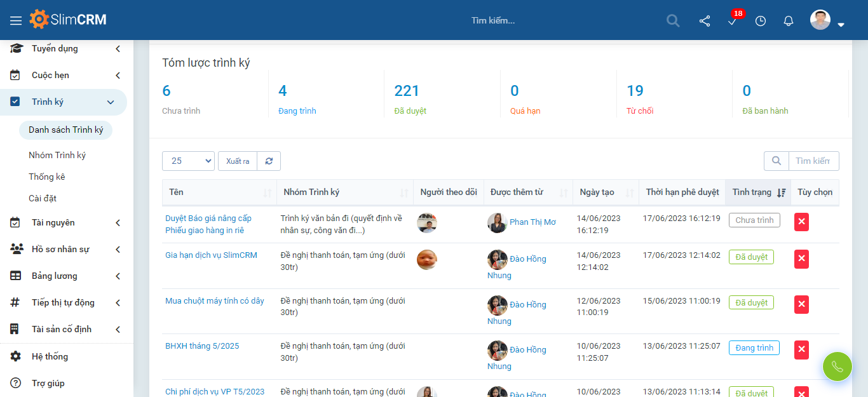The image size is (868, 397).
Task: Click the share icon in top bar
Action: pos(705,21)
